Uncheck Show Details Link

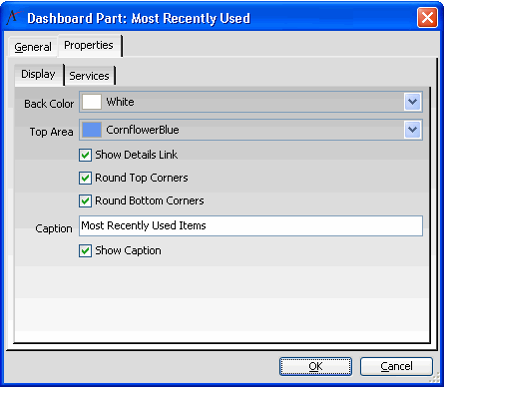85,155
